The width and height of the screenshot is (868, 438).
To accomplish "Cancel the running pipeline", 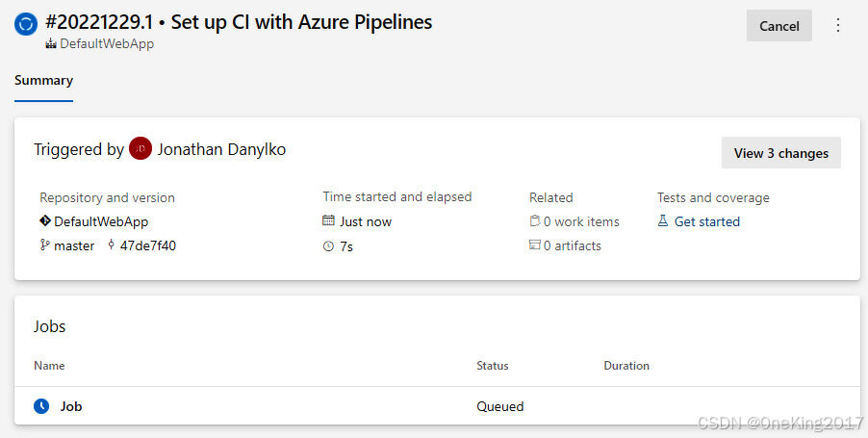I will pos(779,26).
